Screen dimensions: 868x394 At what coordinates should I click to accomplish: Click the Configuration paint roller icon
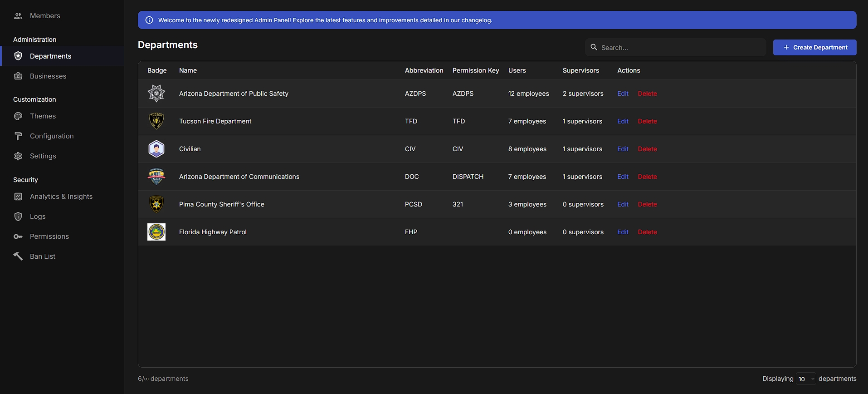(x=18, y=136)
